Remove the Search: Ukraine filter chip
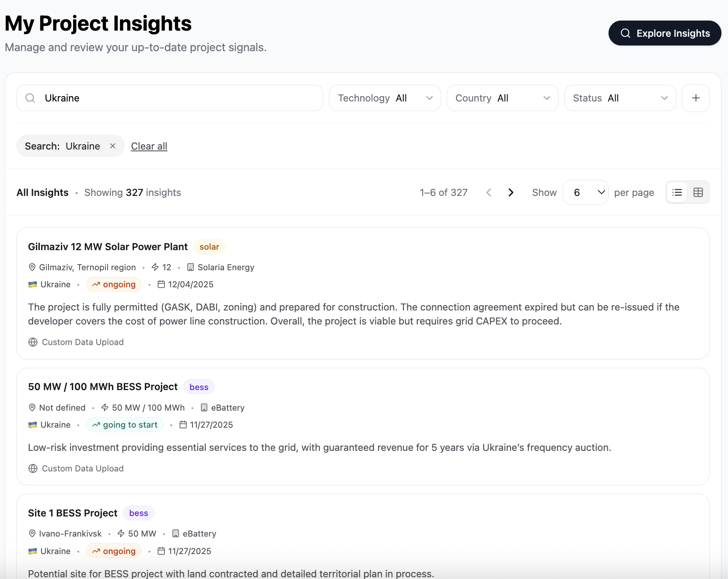 click(x=112, y=146)
